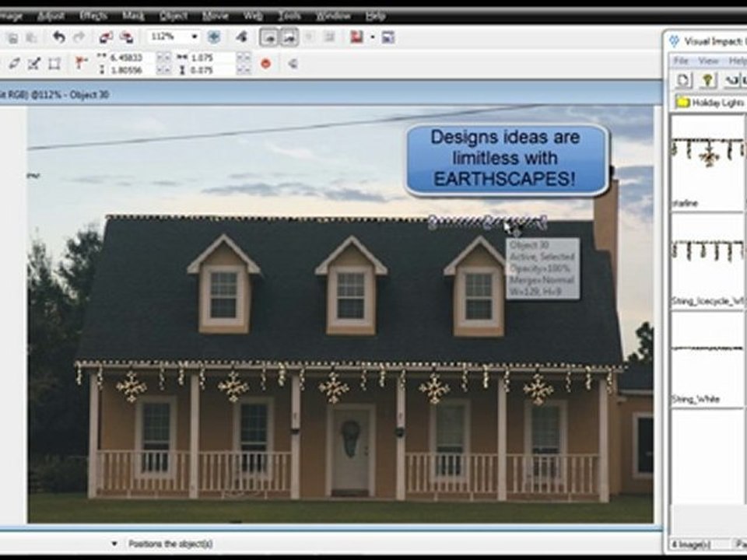This screenshot has width=747, height=560.
Task: Click the stepper next to the 6.45833 field
Action: (x=163, y=58)
